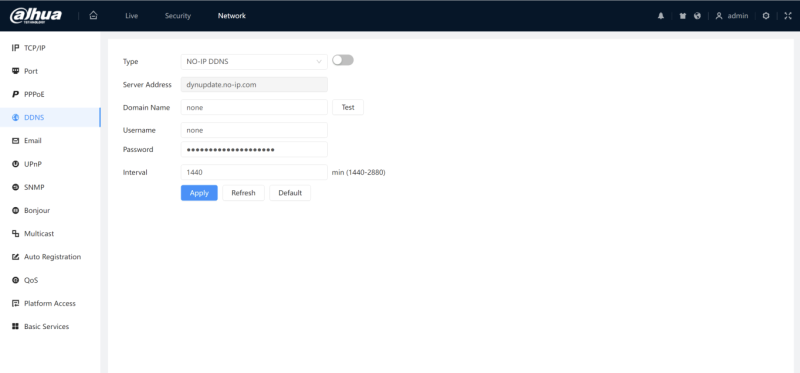Viewport: 800px width, 373px height.
Task: Open the globe language icon
Action: [x=697, y=16]
